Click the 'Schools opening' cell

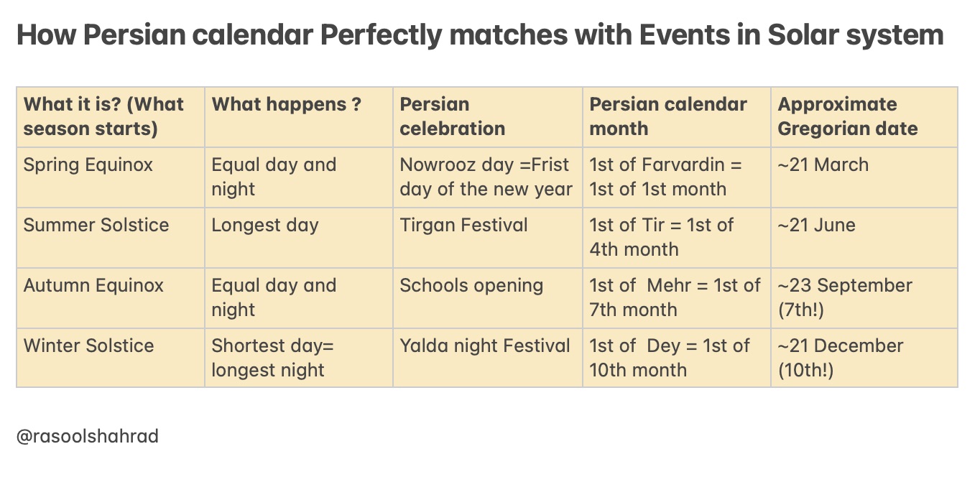488,298
